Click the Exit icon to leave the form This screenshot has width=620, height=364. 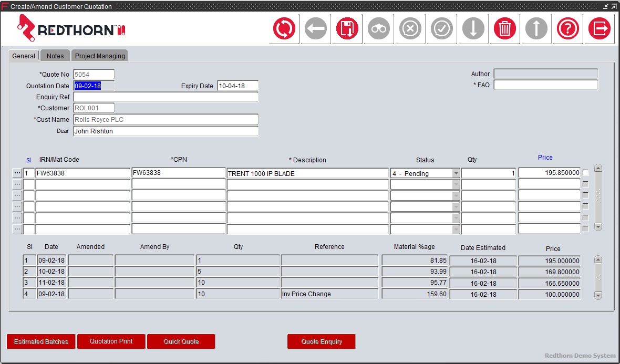click(599, 29)
